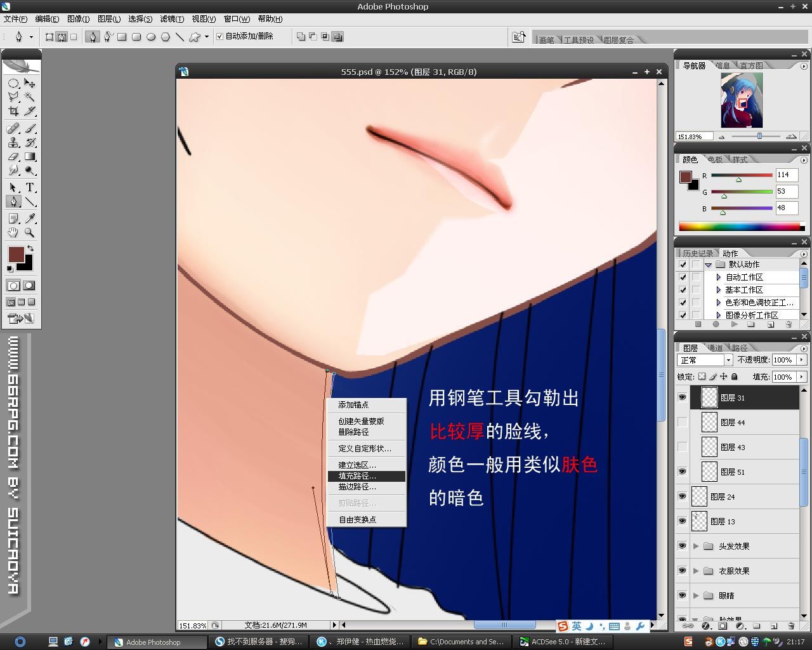Enable Quick Mask mode

(x=29, y=286)
